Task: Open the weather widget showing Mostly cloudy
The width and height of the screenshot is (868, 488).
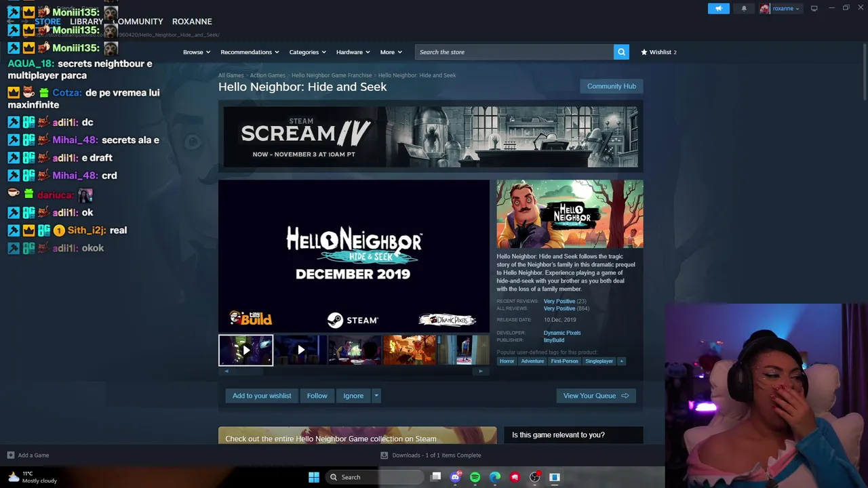Action: coord(33,477)
